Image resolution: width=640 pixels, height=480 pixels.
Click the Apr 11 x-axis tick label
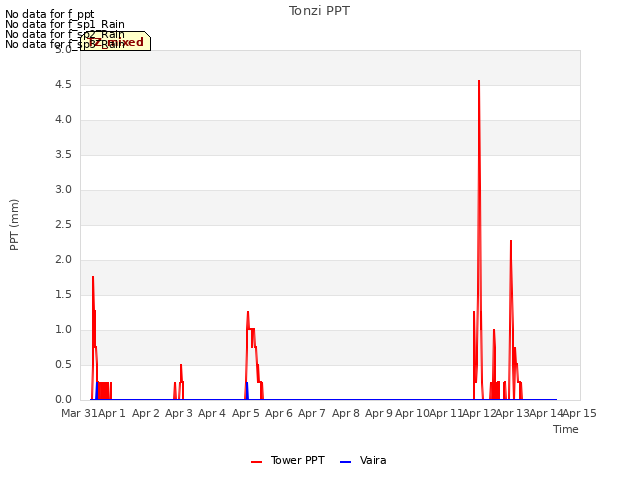[446, 413]
